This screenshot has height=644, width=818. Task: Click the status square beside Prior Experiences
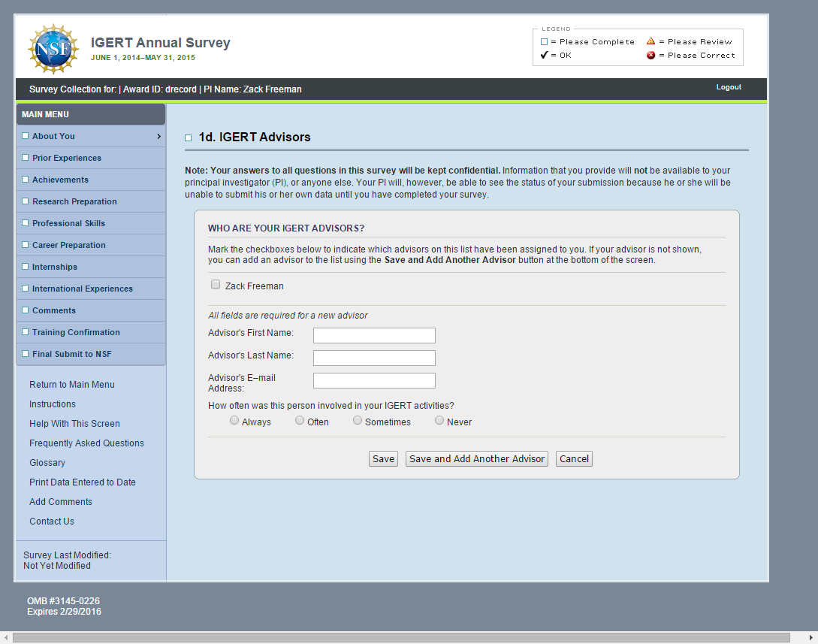point(26,158)
